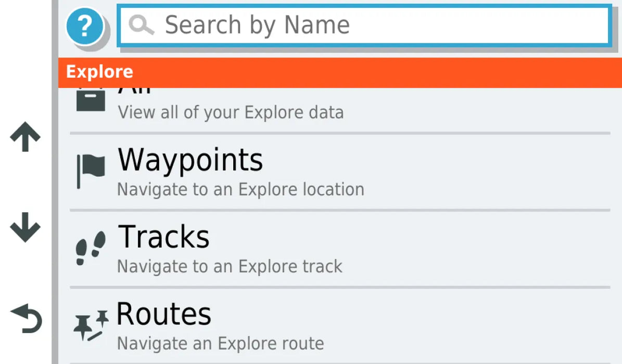622x364 pixels.
Task: Click the magnifying glass search icon
Action: tap(141, 25)
